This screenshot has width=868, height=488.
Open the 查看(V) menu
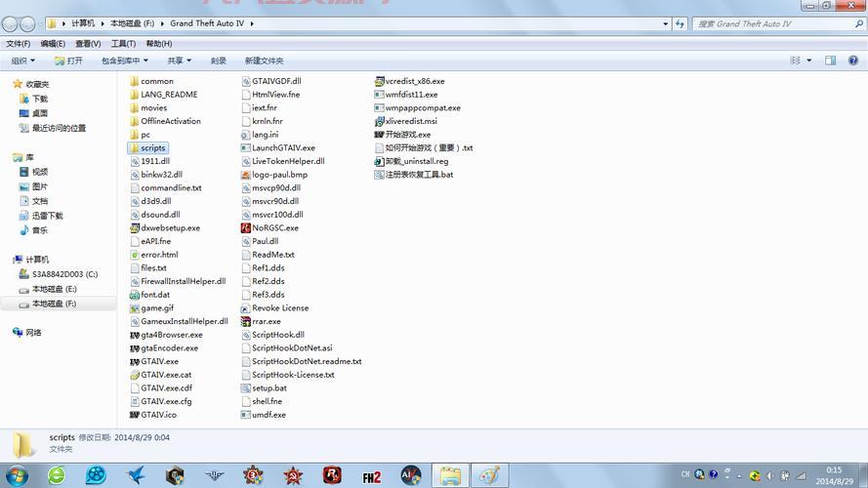(x=88, y=44)
